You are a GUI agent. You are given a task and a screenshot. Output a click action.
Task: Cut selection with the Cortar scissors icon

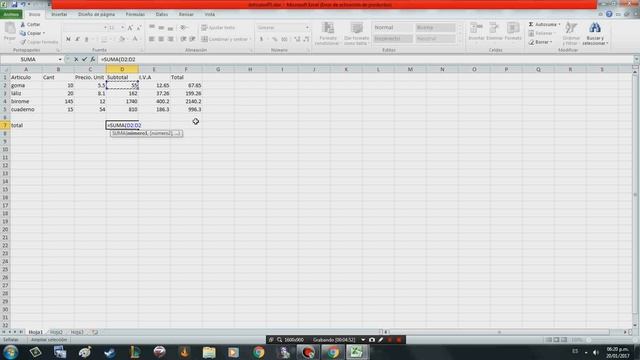pyautogui.click(x=23, y=24)
